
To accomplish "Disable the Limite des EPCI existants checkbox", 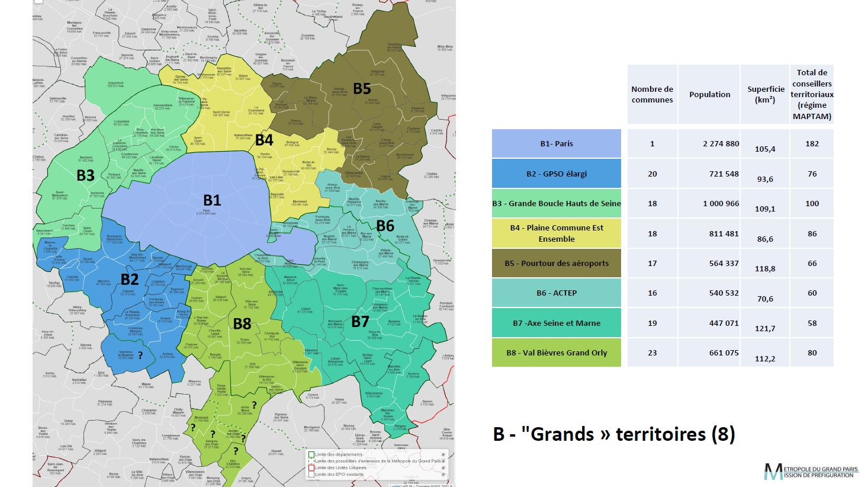I will 443,475.
